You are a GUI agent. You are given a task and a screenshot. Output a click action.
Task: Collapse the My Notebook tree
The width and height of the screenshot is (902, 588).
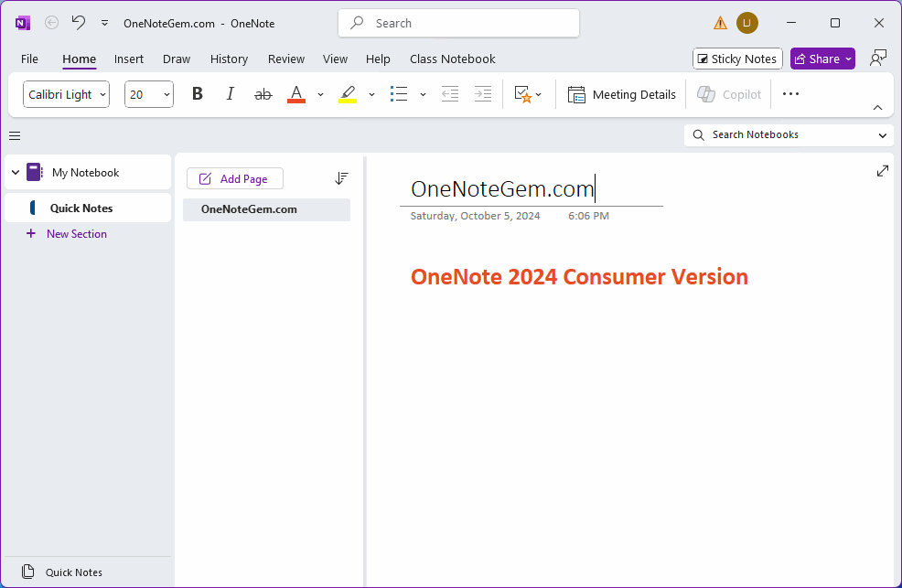click(16, 172)
